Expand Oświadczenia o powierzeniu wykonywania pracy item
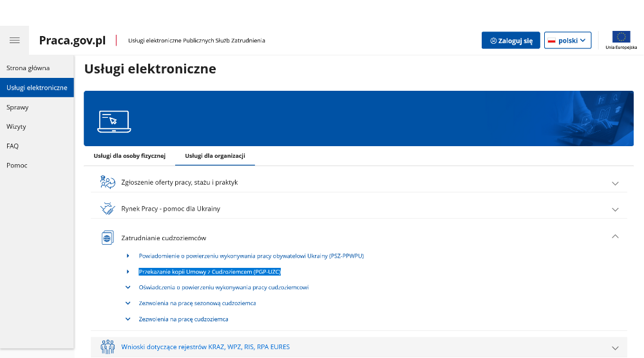The width and height of the screenshot is (644, 358). (223, 287)
